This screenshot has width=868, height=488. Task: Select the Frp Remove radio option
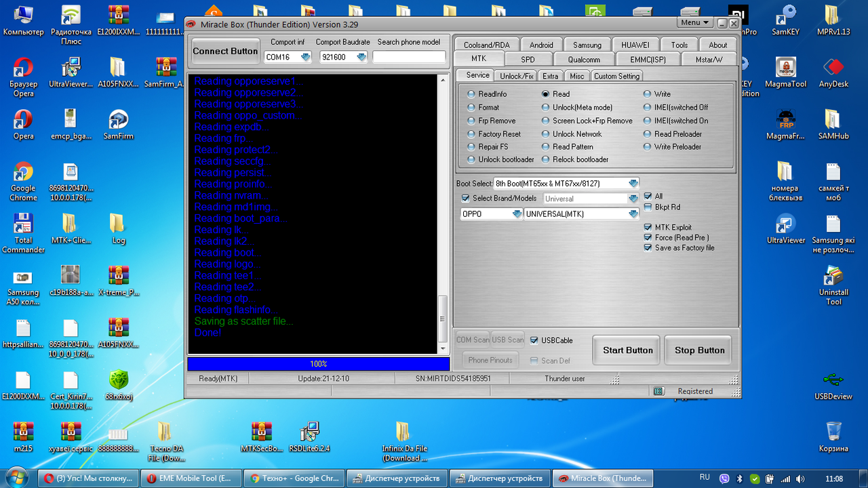tap(472, 121)
